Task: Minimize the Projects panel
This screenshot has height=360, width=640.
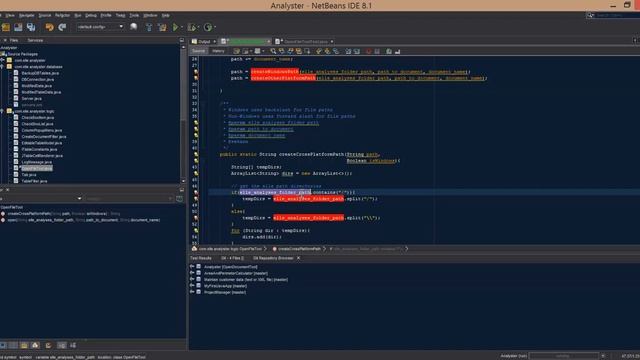Action: click(182, 40)
